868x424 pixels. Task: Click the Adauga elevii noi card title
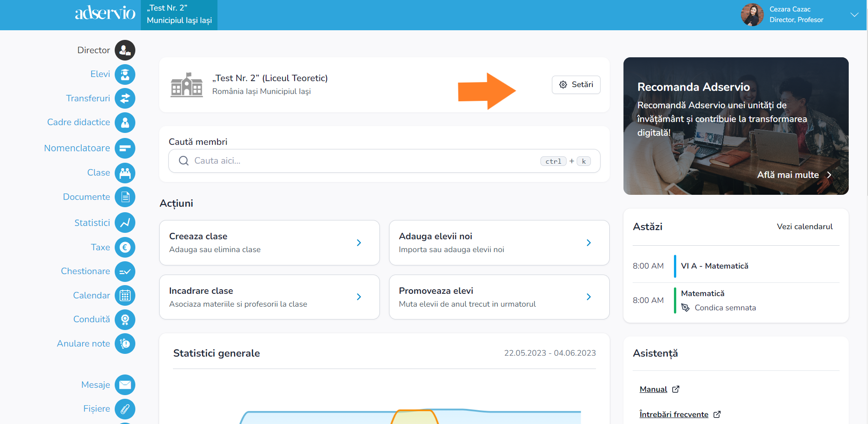(435, 236)
